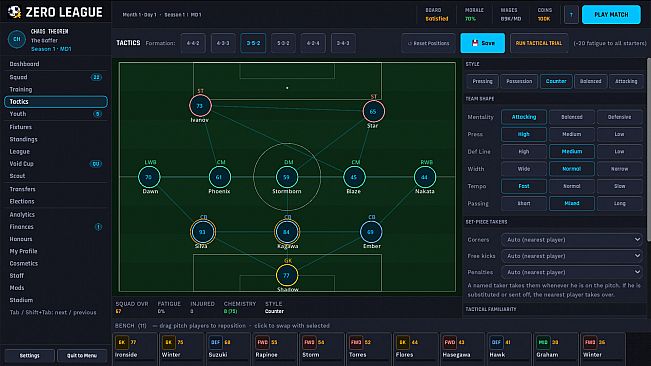
Task: Select centre-back Ember on pitch
Action: [371, 232]
